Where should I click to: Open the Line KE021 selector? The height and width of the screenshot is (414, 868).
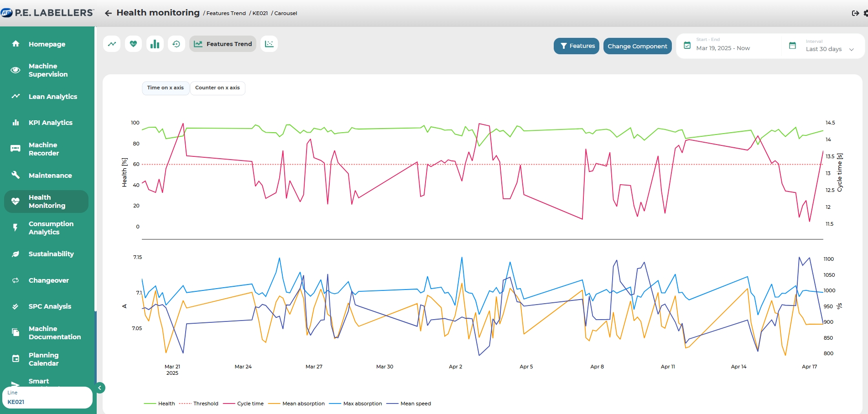click(x=47, y=398)
